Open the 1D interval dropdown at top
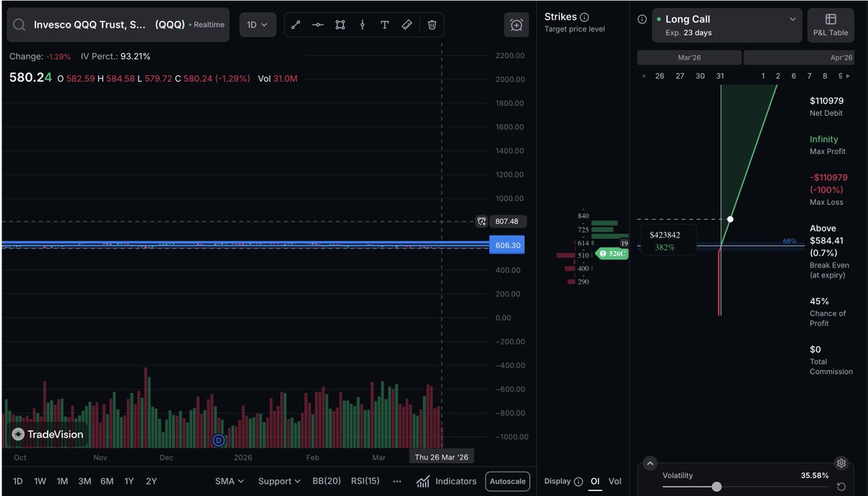 [x=257, y=25]
